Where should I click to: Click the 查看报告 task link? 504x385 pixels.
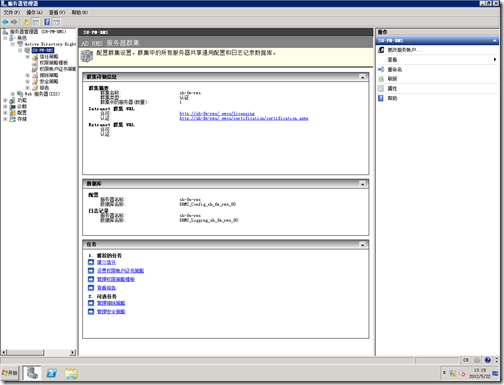106,288
